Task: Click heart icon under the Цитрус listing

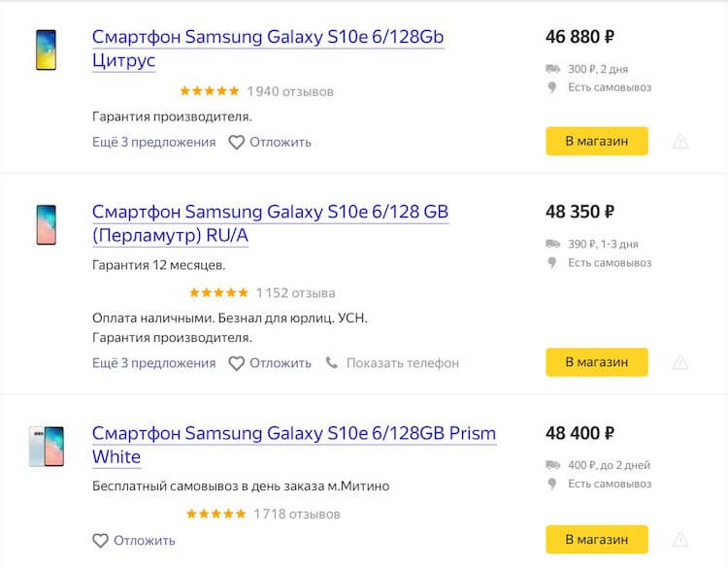Action: point(237,142)
